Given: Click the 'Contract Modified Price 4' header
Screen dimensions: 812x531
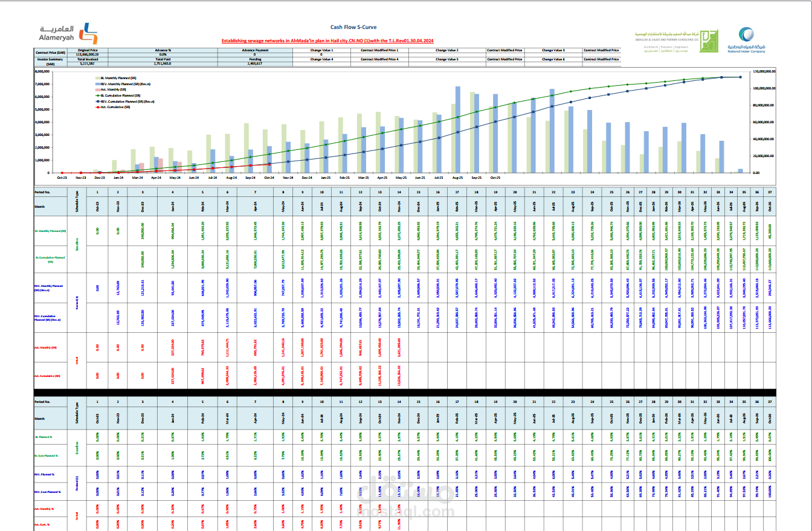Looking at the screenshot, I should (x=379, y=59).
